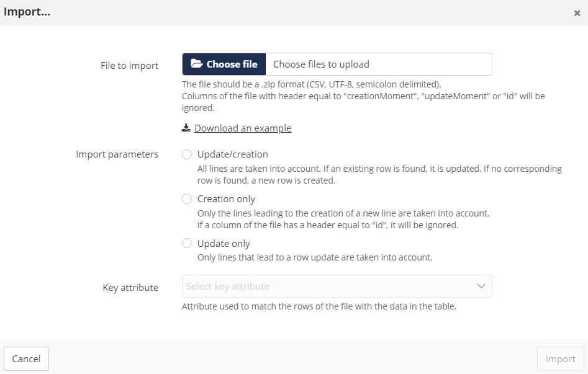This screenshot has height=374, width=588.
Task: Click the 'File to import' field label
Action: [129, 65]
